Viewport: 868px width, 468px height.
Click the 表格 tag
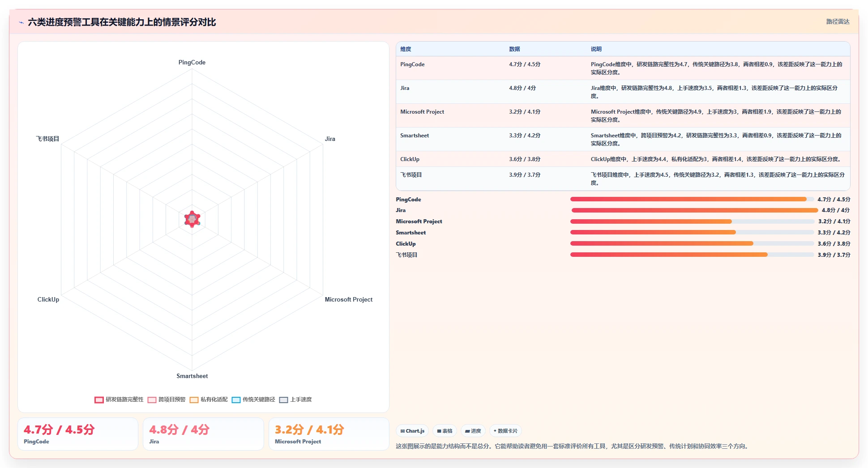coord(445,431)
